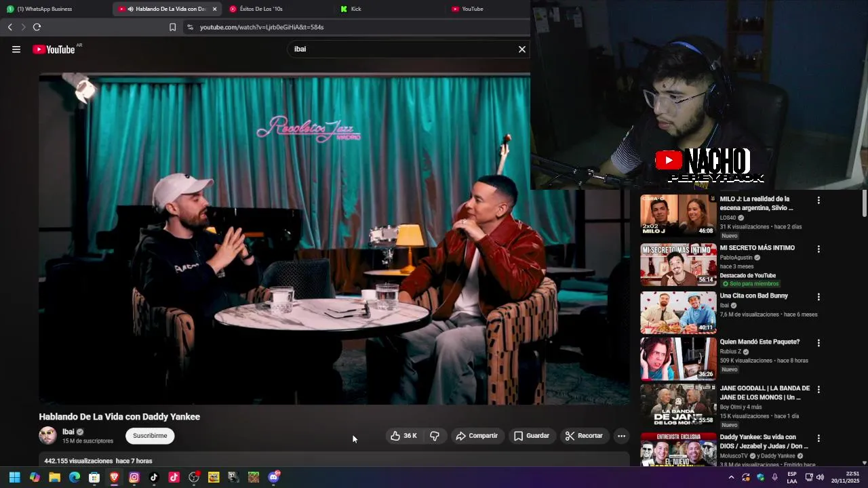
Task: Open options menu for JANE GOODALL video
Action: click(x=818, y=390)
